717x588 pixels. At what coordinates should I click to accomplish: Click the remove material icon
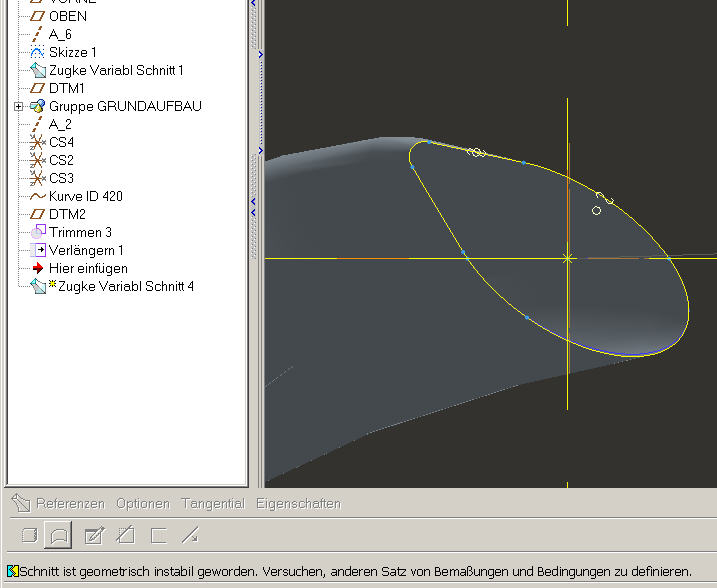[x=126, y=535]
